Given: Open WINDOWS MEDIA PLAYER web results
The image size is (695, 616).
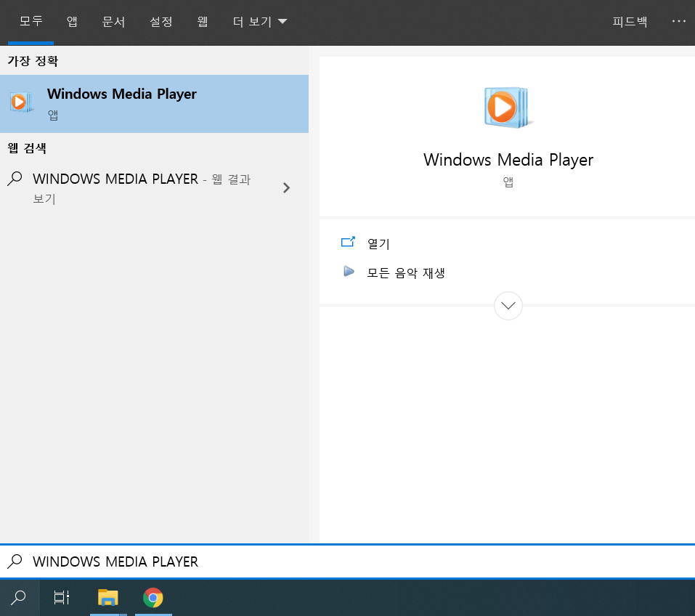Looking at the screenshot, I should coord(154,188).
